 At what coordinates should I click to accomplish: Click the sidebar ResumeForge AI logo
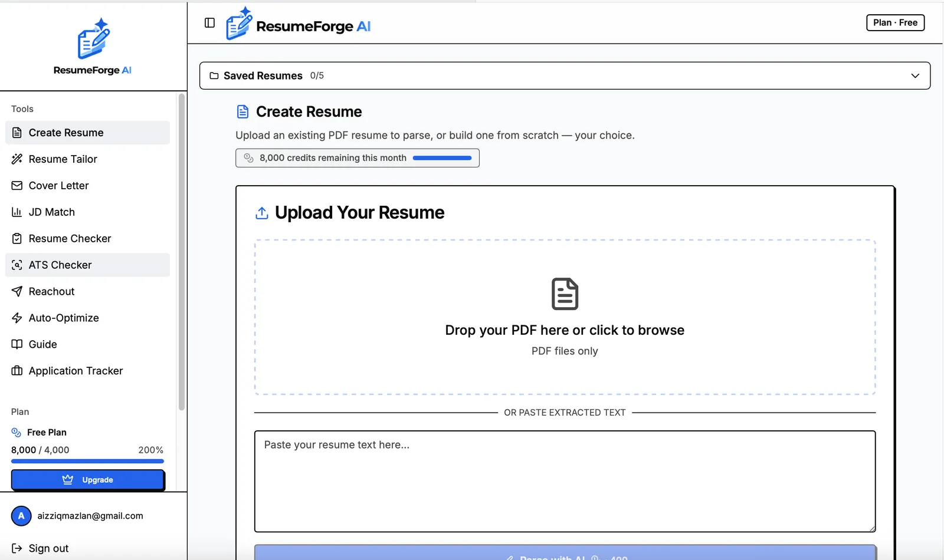93,46
